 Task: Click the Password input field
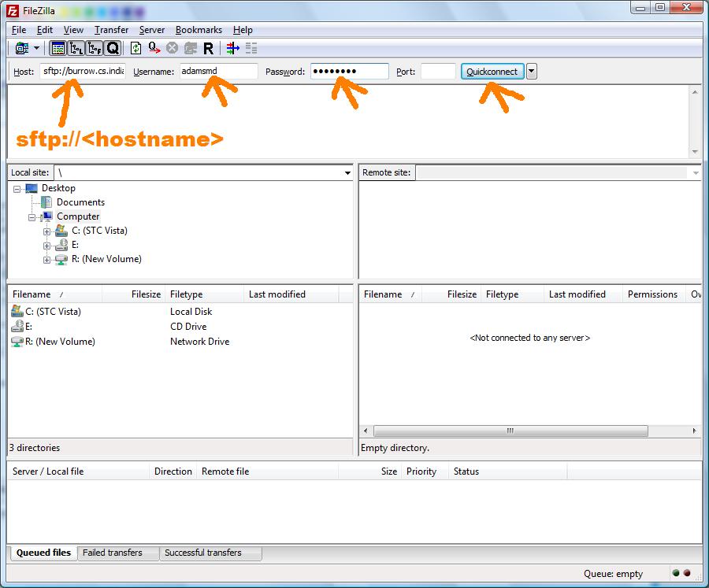point(350,72)
